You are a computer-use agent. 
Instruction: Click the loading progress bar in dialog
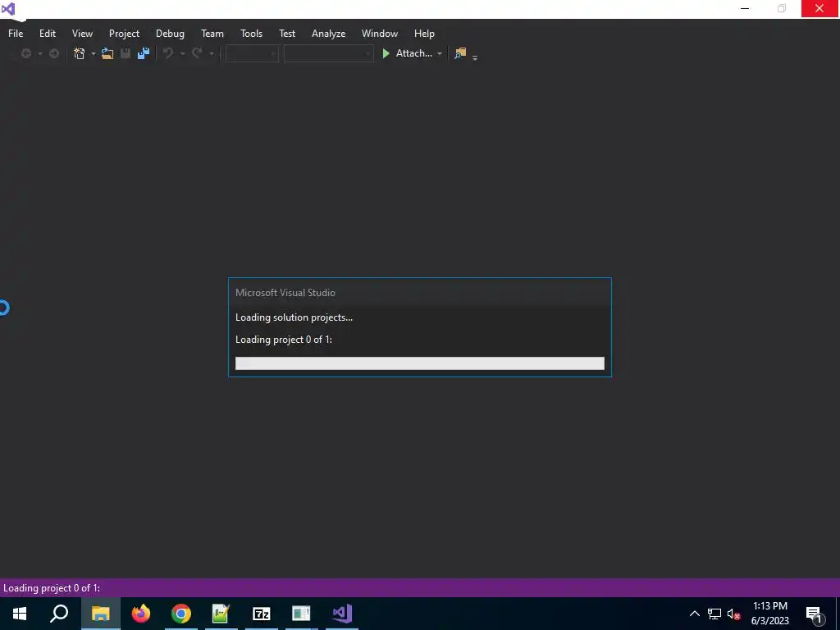tap(419, 363)
